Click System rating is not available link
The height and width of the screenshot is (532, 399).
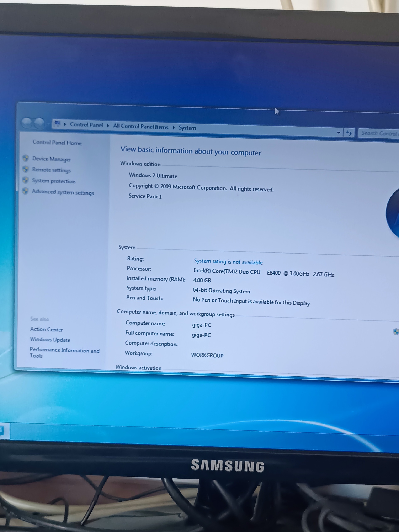click(228, 262)
